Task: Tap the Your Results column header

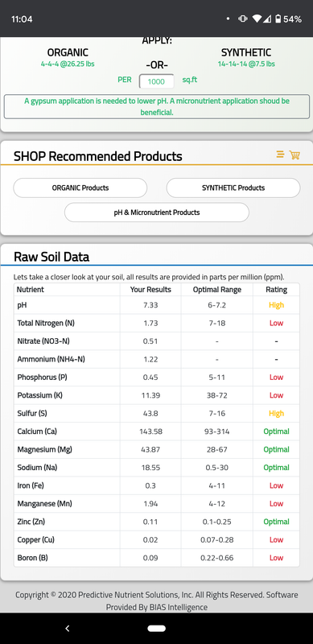Action: [150, 290]
